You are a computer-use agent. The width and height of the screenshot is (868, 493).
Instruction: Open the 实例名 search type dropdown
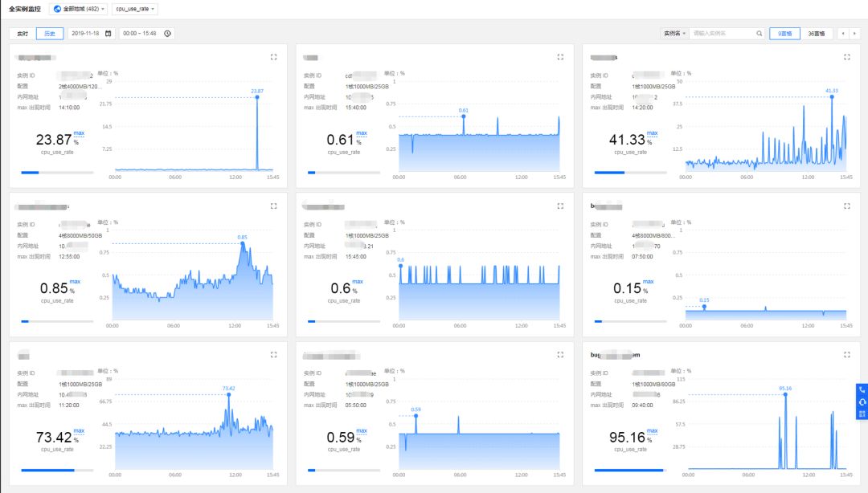tap(674, 33)
